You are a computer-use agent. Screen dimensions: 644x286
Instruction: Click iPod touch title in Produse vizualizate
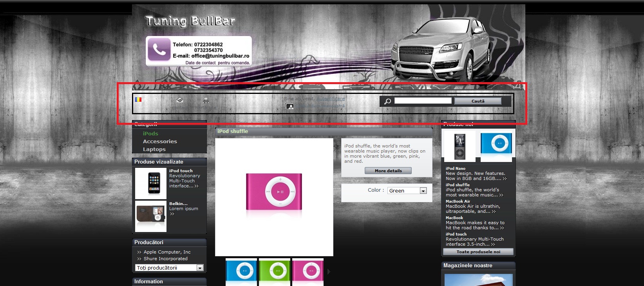181,171
